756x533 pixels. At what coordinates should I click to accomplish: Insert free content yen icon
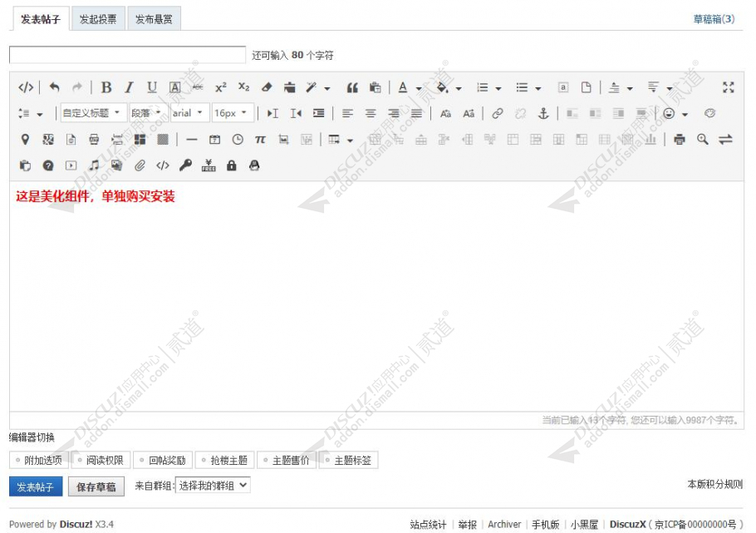tap(209, 165)
